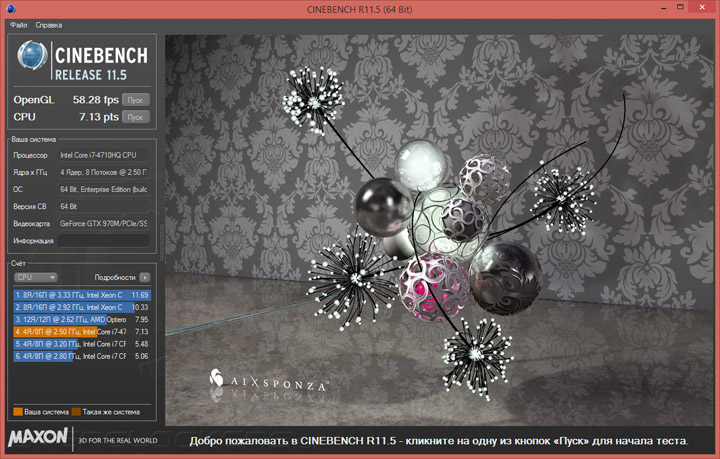720x459 pixels.
Task: Click the ОС value 64 Bit Enterprise Edition
Action: click(x=103, y=189)
